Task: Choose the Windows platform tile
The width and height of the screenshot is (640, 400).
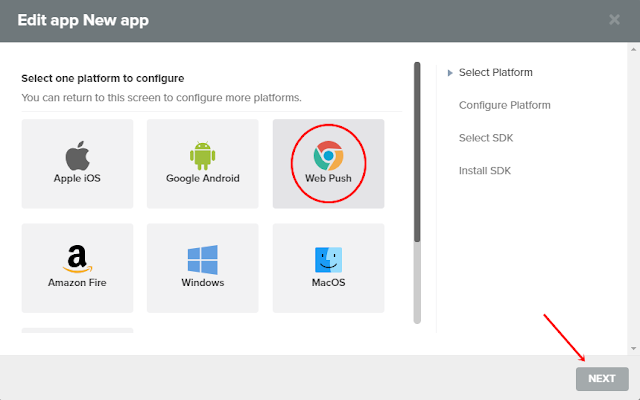Action: 202,268
